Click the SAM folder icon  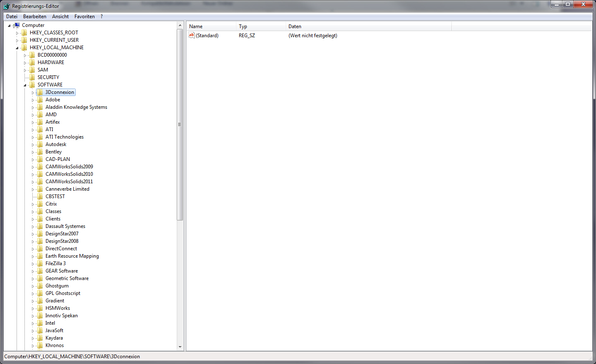coord(32,70)
